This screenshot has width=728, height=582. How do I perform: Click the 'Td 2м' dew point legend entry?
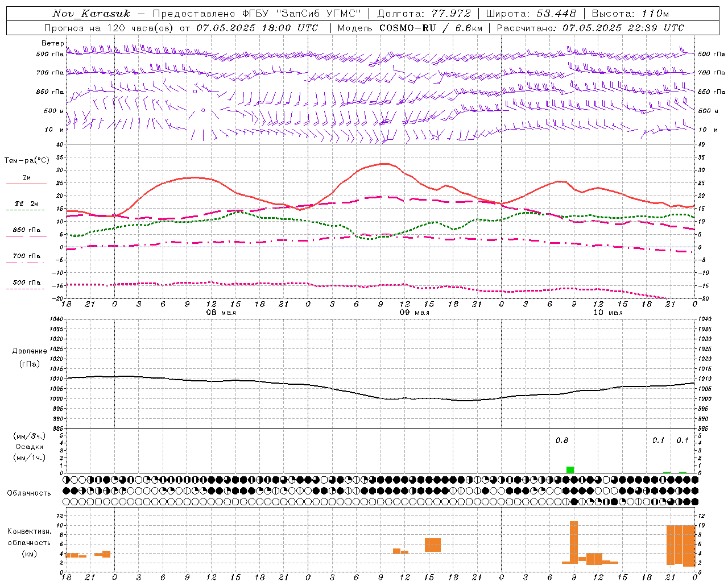[27, 203]
